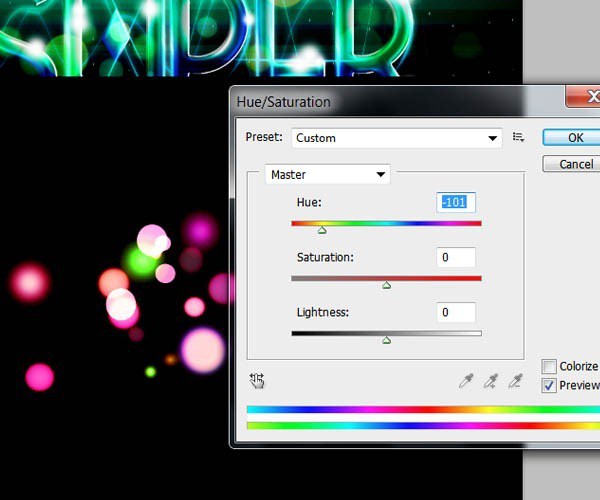Click the upper color spectrum bar
The width and height of the screenshot is (600, 500).
[420, 410]
